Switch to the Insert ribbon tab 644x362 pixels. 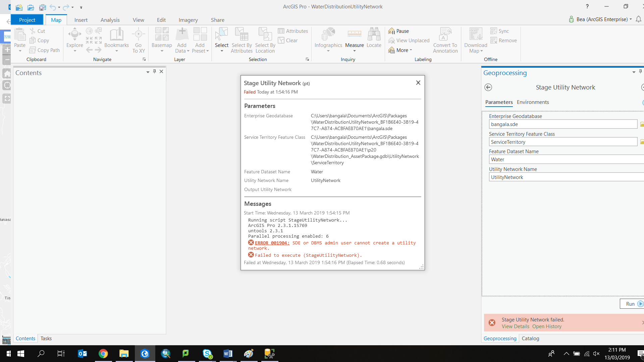pos(81,20)
